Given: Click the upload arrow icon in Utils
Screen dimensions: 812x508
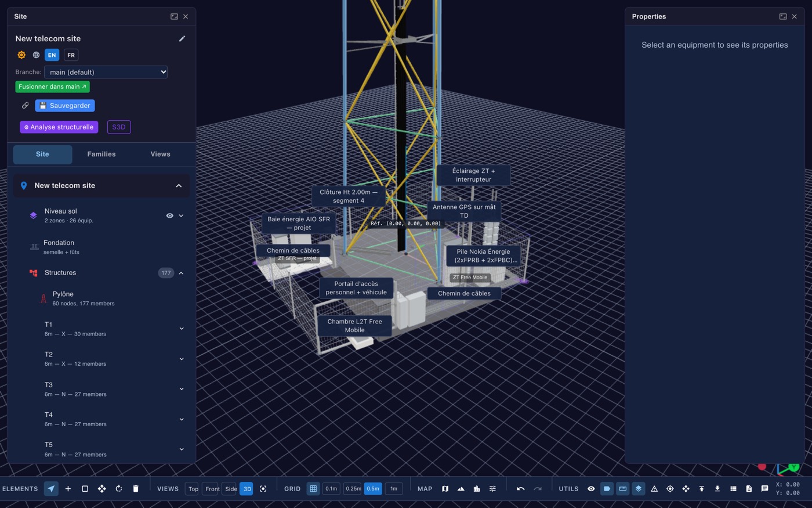Looking at the screenshot, I should pyautogui.click(x=701, y=489).
